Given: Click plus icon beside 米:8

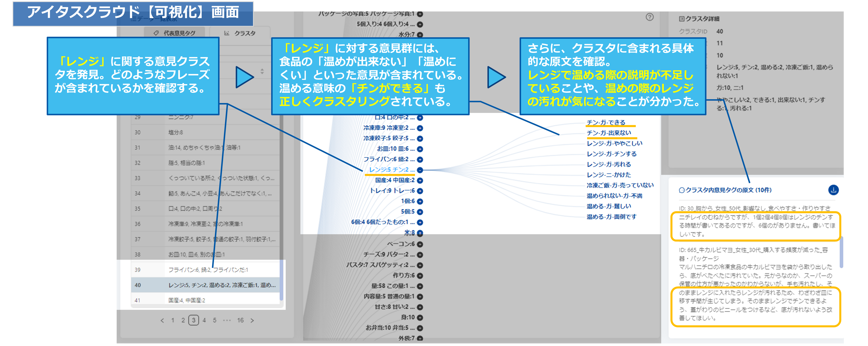Looking at the screenshot, I should point(420,233).
